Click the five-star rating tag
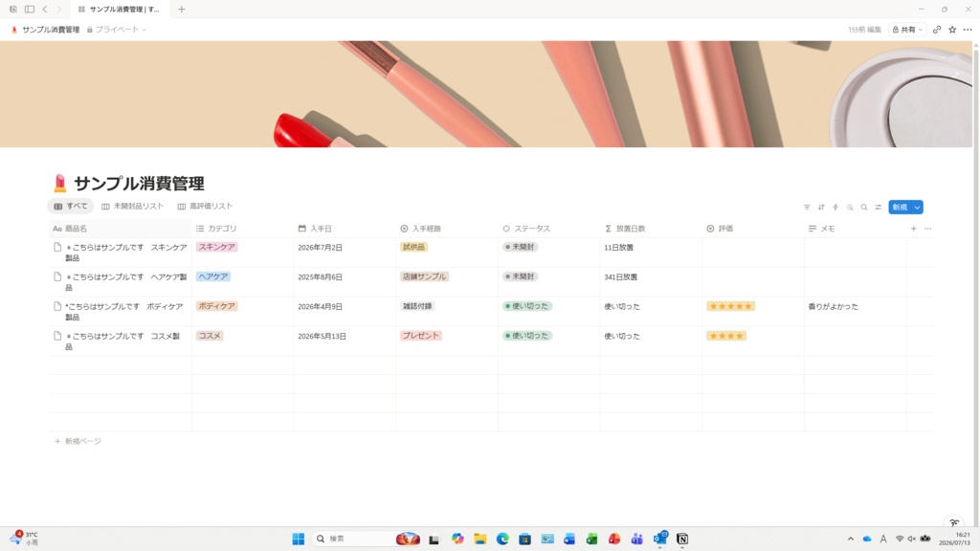This screenshot has height=551, width=980. [x=730, y=306]
